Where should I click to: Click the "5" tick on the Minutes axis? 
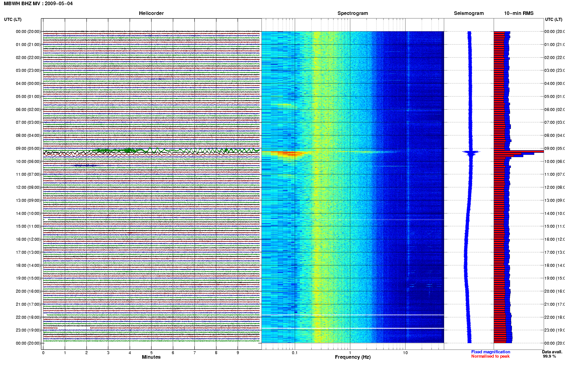click(x=151, y=353)
